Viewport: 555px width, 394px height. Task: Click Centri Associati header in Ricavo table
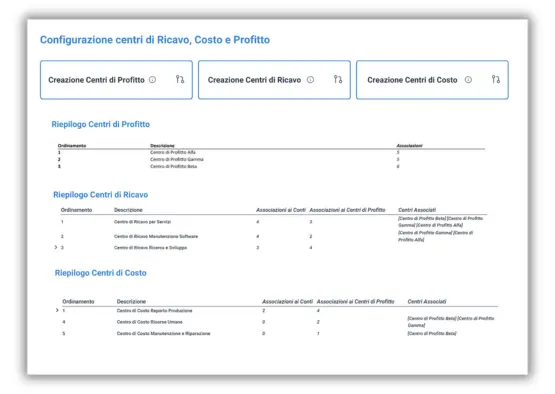[417, 210]
